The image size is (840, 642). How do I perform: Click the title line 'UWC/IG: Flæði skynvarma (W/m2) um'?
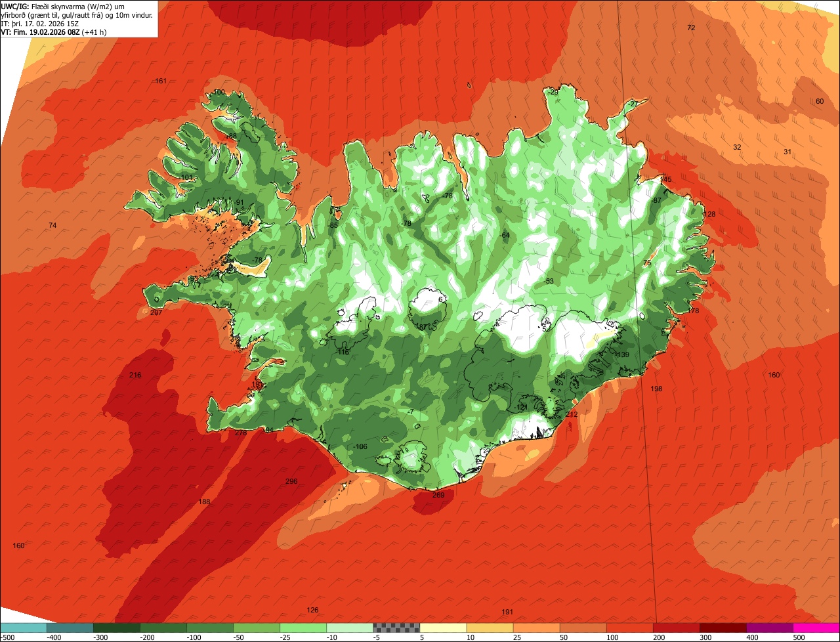point(63,7)
